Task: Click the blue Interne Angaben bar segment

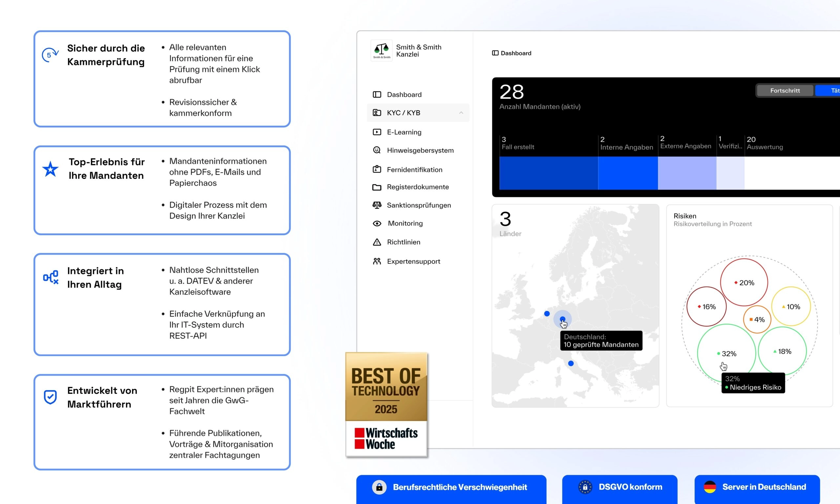Action: pos(628,173)
